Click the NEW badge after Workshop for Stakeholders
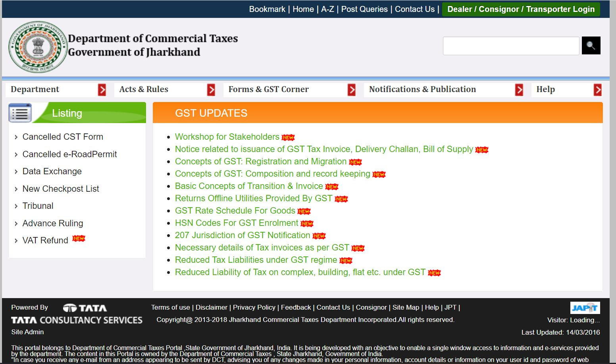The height and width of the screenshot is (364, 616). click(x=288, y=137)
